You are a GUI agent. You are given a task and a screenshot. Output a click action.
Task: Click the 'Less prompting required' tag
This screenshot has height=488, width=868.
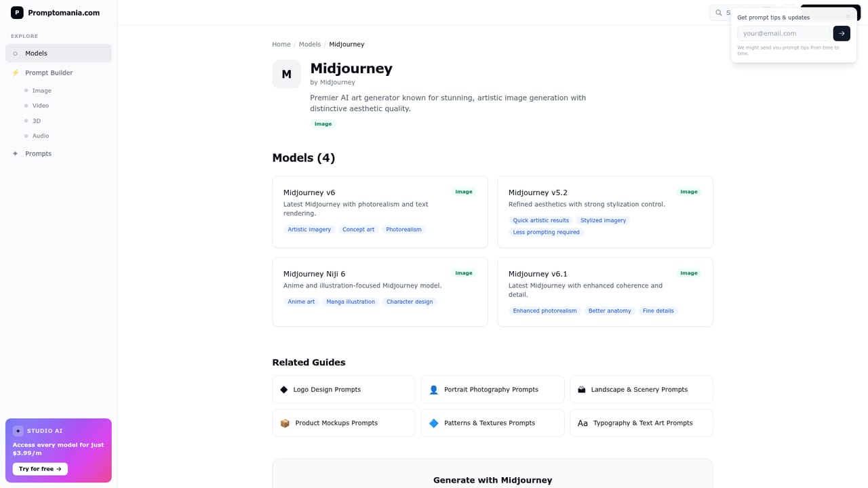coord(547,232)
